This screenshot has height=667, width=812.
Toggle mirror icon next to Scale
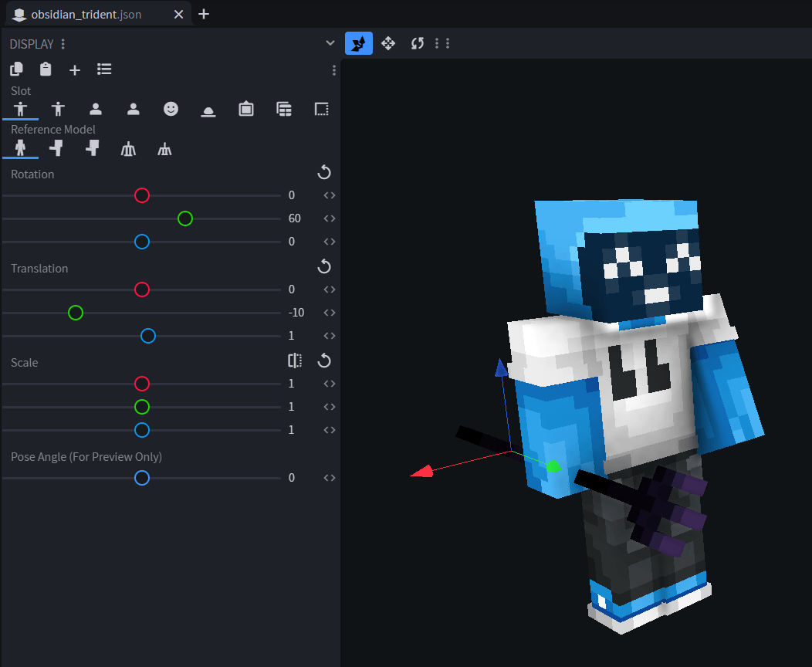pyautogui.click(x=295, y=361)
